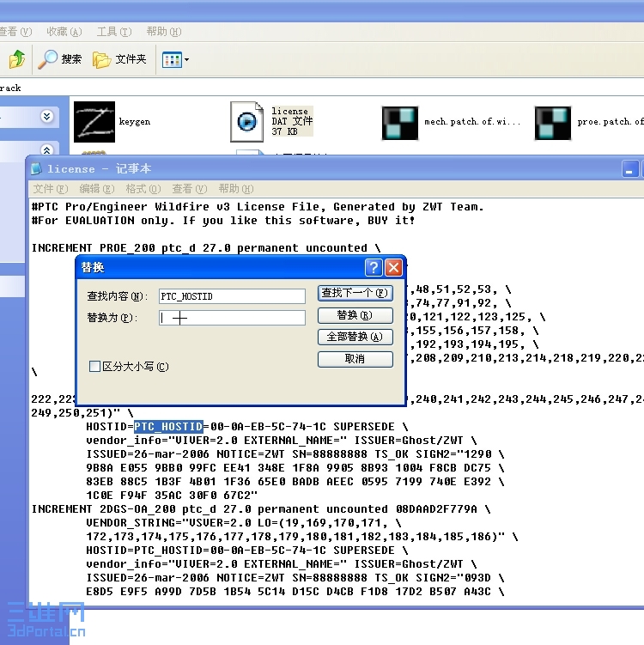The image size is (644, 645).
Task: Click 全部替换(A) replace all button
Action: click(355, 338)
